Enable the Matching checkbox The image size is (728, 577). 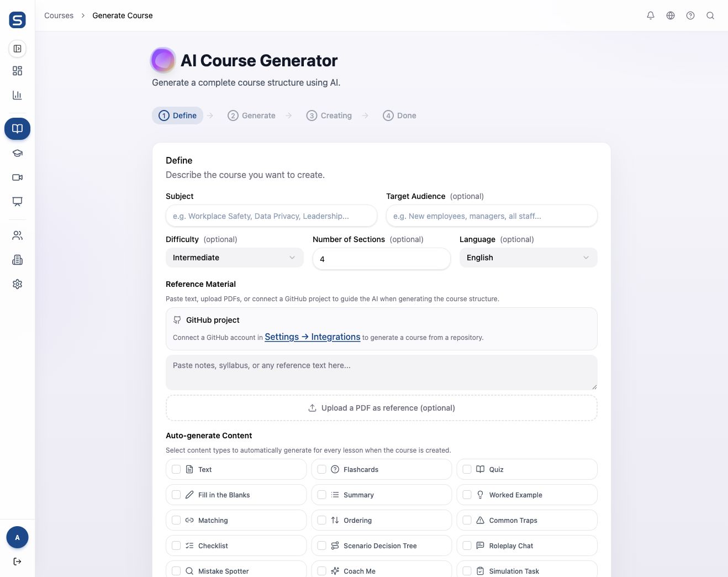pos(176,520)
